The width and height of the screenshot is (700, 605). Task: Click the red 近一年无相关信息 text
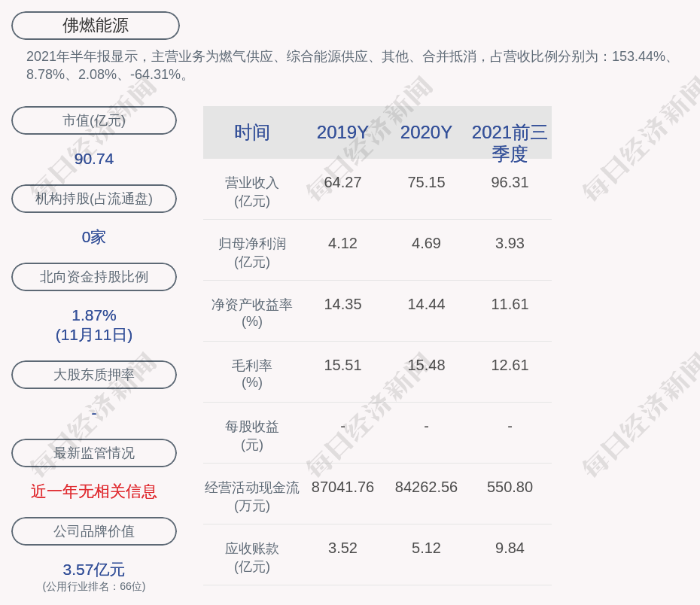(x=94, y=491)
